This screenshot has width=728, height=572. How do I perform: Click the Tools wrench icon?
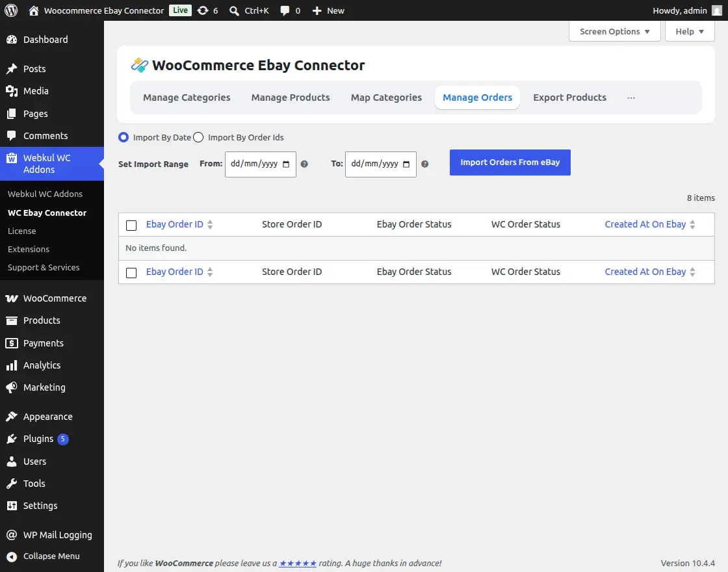click(x=12, y=484)
